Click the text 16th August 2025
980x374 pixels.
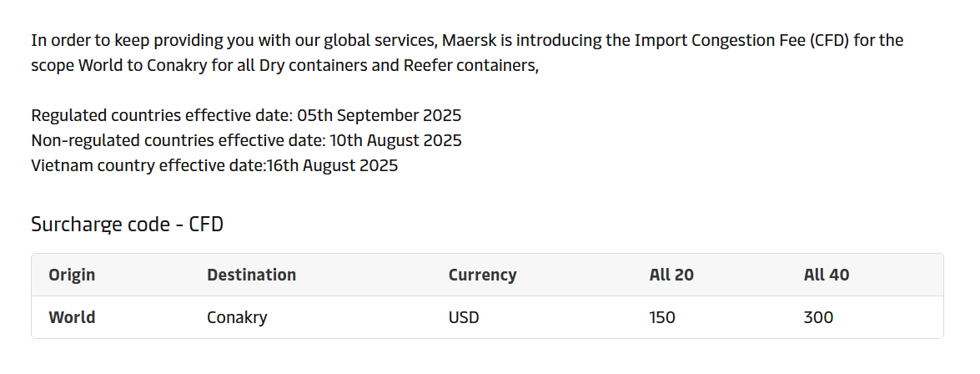pos(333,166)
